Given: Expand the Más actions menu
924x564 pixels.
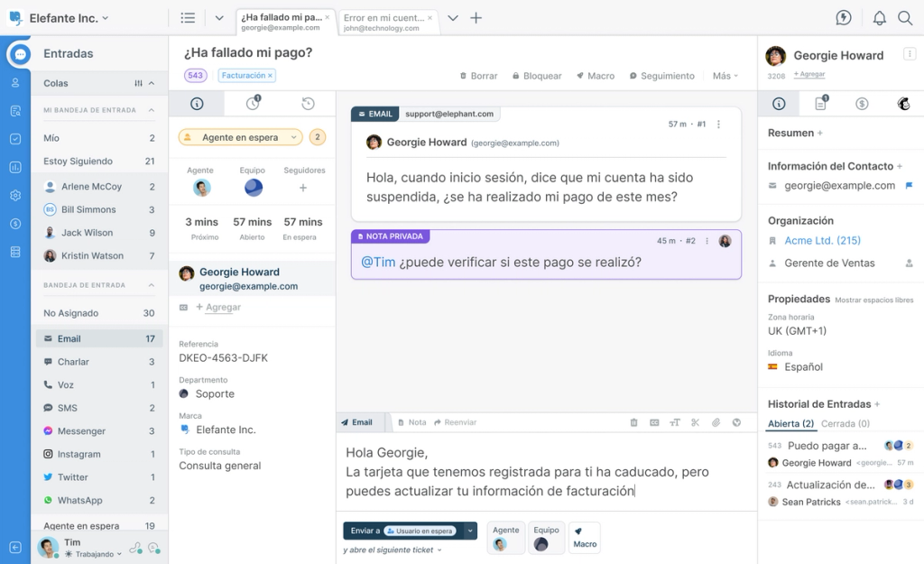Looking at the screenshot, I should tap(725, 76).
